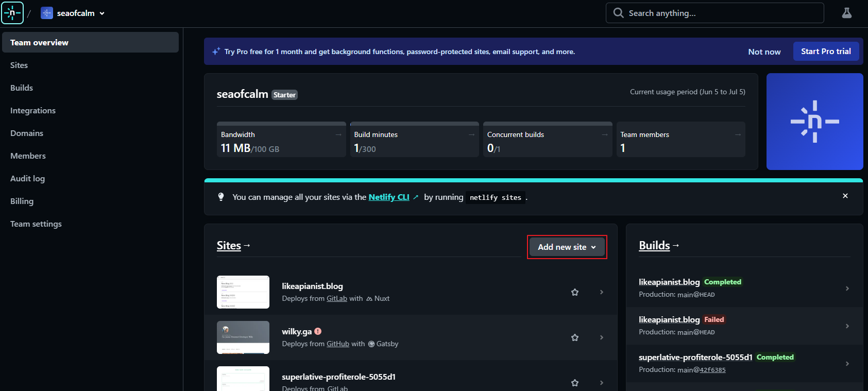Open Audit log in sidebar
Viewport: 868px width, 391px height.
click(x=27, y=178)
